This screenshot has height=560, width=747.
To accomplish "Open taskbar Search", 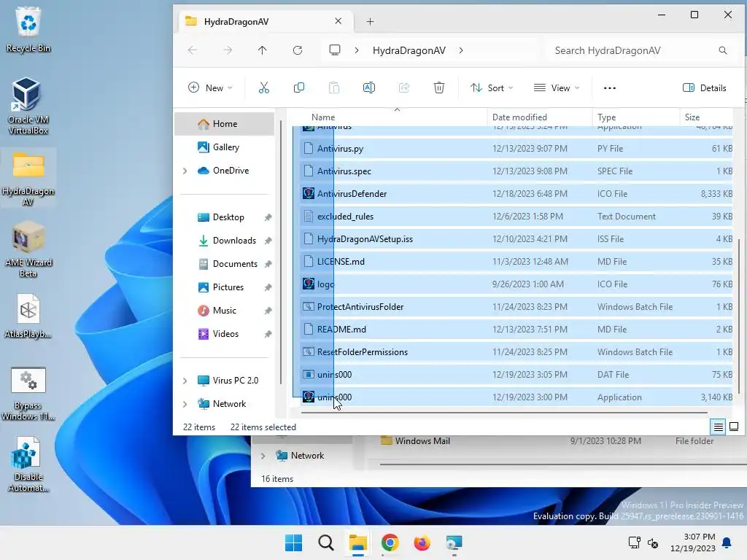I will pyautogui.click(x=326, y=542).
